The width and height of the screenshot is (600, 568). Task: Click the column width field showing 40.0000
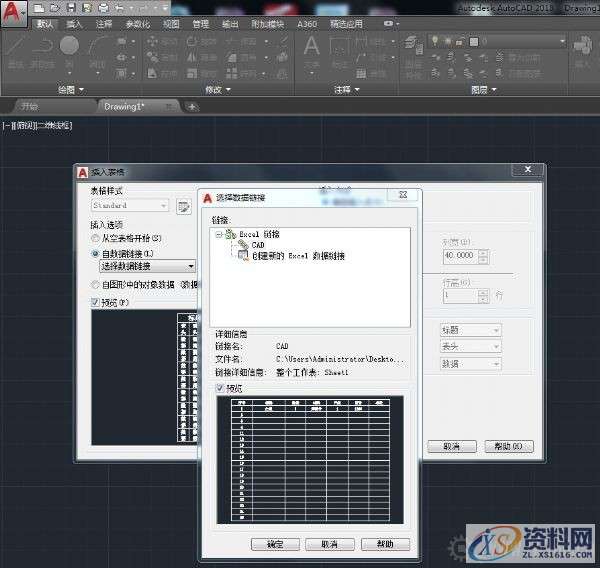click(x=461, y=256)
